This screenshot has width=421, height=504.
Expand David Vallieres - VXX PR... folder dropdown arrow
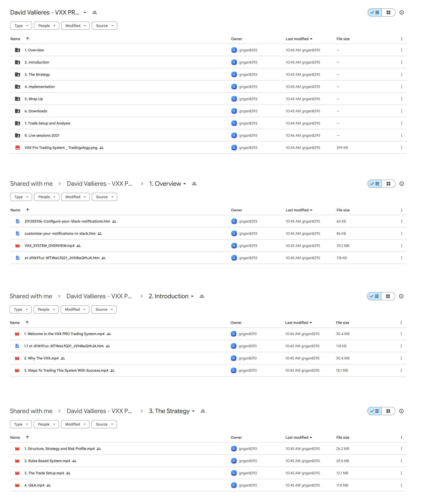(x=85, y=12)
